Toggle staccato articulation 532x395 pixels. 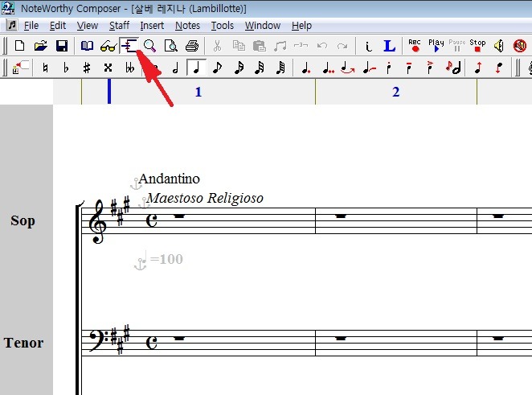pyautogui.click(x=389, y=68)
